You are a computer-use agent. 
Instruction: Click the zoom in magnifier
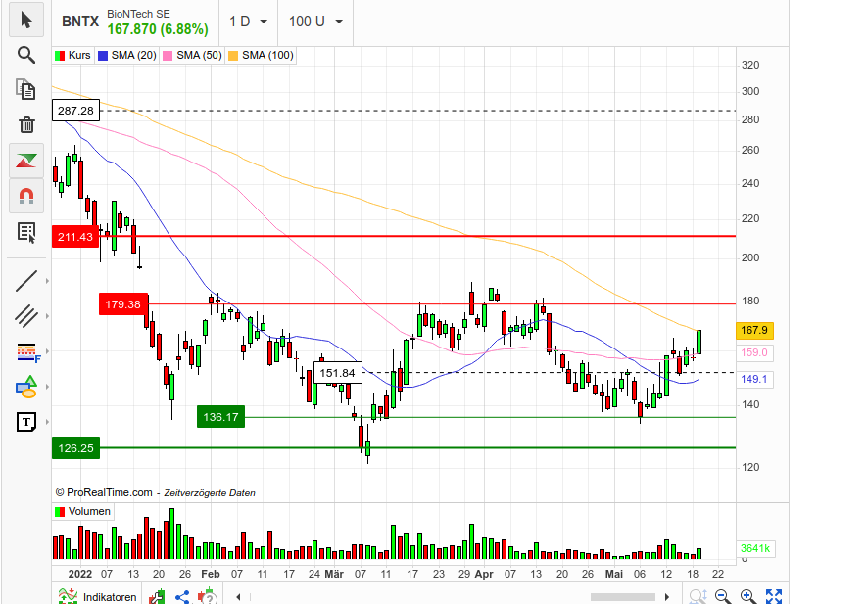747,596
